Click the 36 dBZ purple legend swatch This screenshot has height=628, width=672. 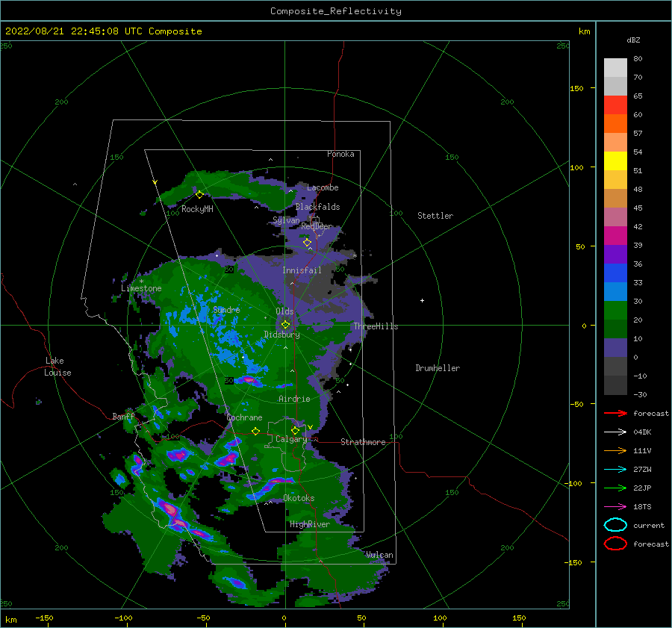click(x=615, y=254)
